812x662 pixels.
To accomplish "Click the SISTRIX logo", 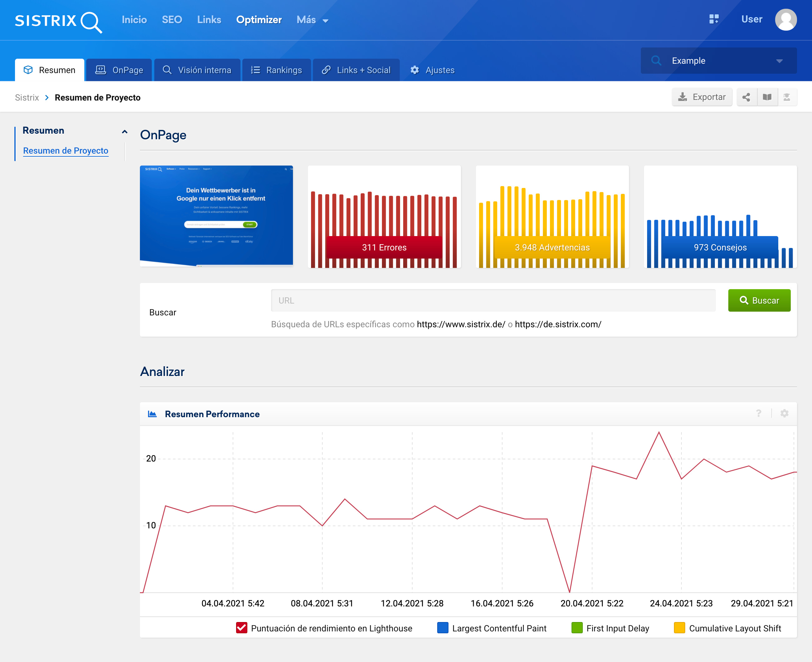I will point(58,21).
